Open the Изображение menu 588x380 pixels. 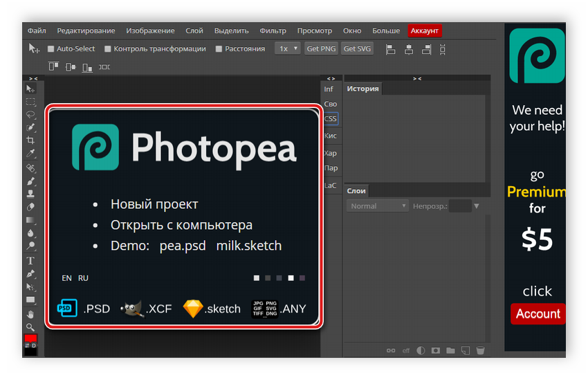(x=150, y=30)
